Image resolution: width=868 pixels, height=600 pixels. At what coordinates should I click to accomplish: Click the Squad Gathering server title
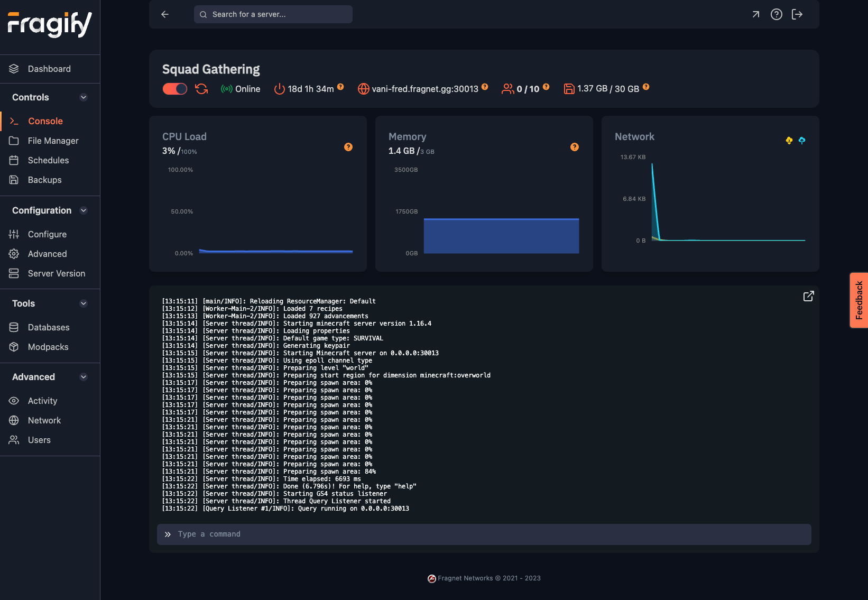(x=211, y=69)
